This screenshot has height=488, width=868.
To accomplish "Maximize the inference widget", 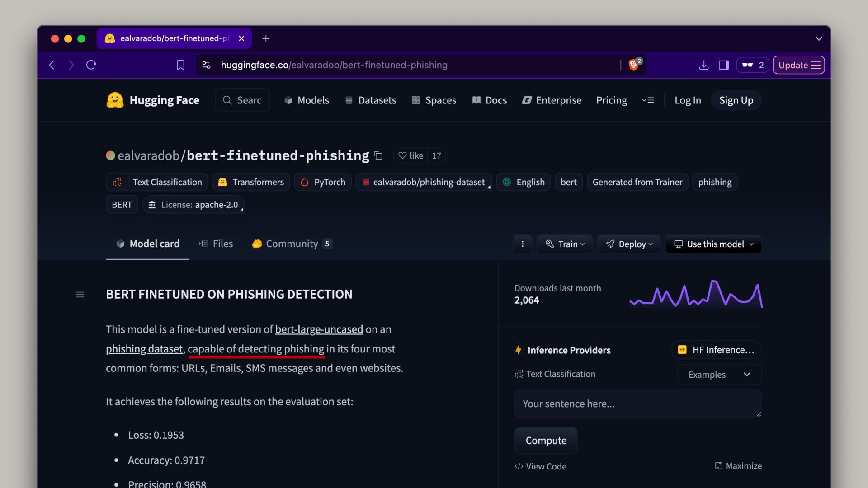I will [738, 466].
